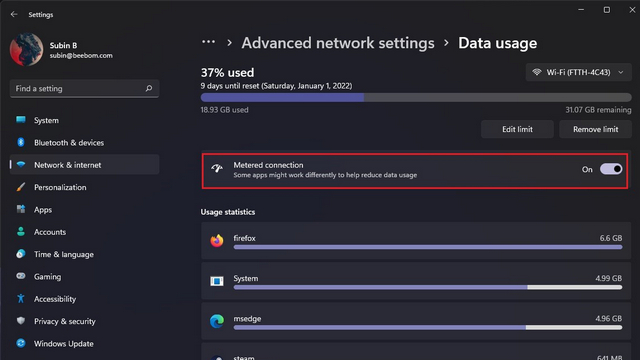
Task: Close the Settings window
Action: click(x=632, y=10)
